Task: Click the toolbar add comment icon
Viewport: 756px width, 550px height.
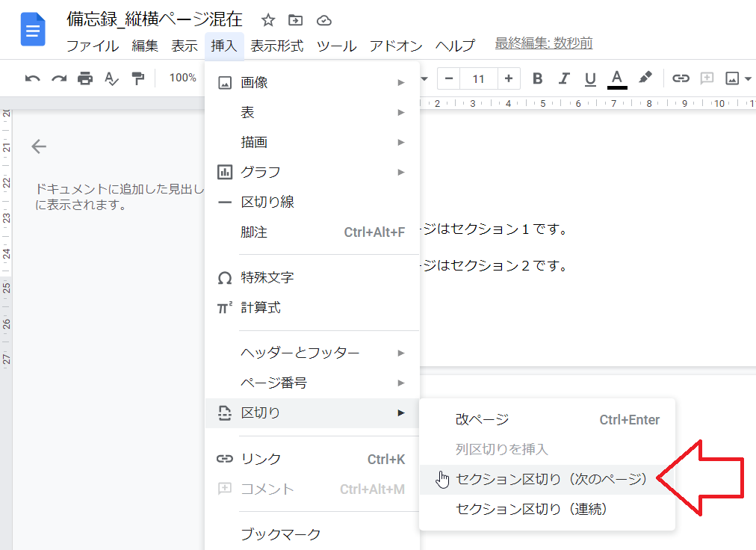Action: click(707, 78)
